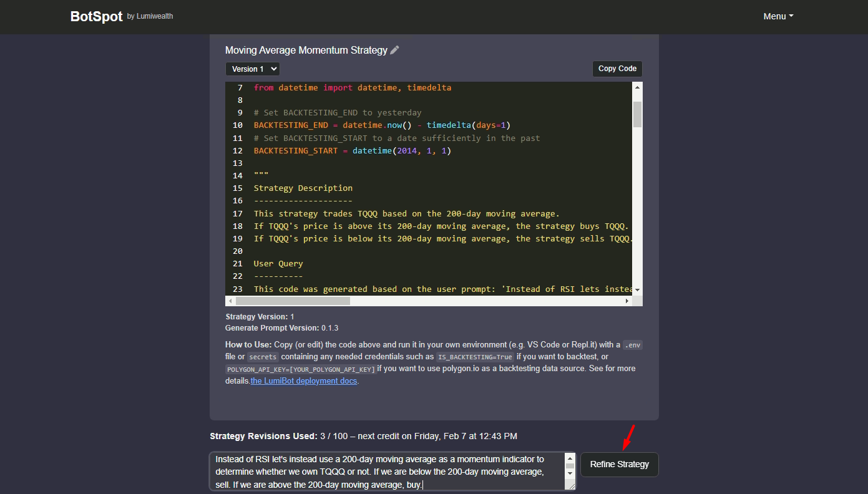Click the code vertical scrollbar up arrow
The height and width of the screenshot is (494, 868).
[x=637, y=87]
